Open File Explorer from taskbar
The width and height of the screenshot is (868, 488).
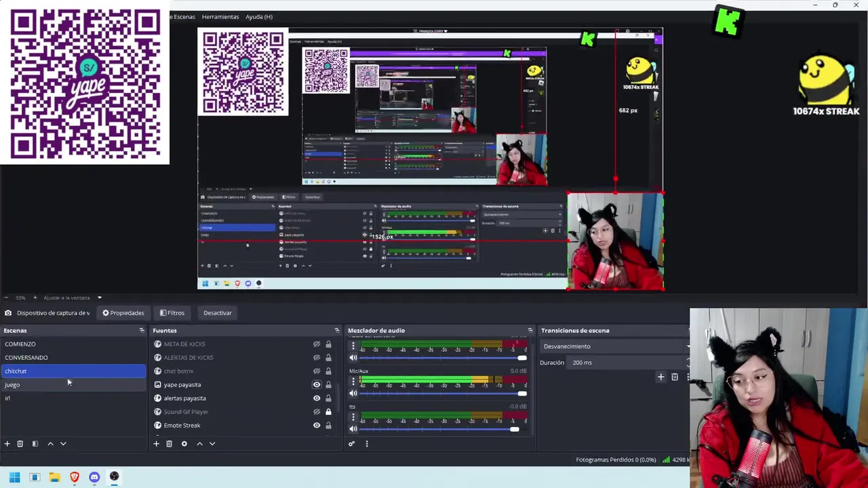[55, 477]
